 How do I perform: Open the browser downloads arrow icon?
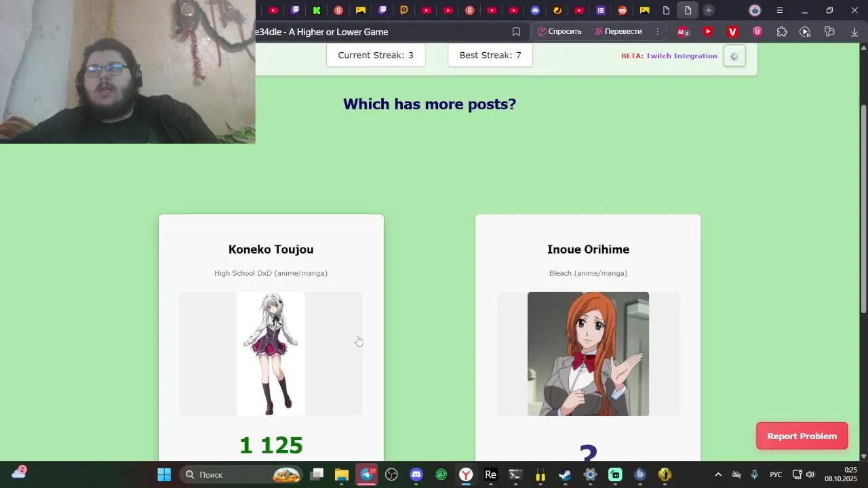[x=854, y=32]
